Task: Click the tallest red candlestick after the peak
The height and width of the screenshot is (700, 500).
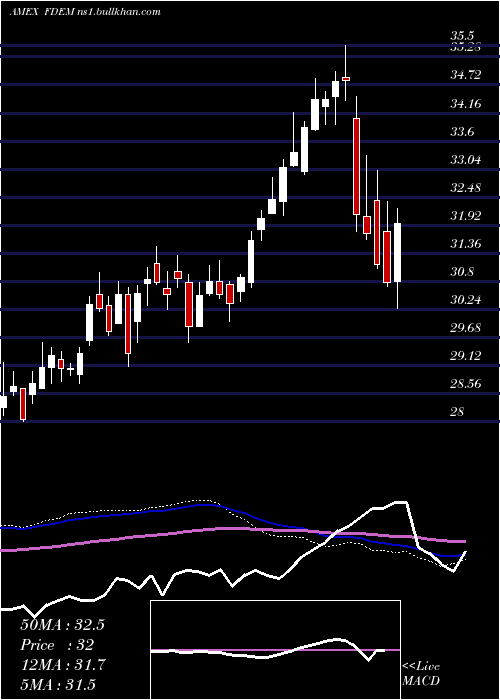Action: click(x=356, y=167)
